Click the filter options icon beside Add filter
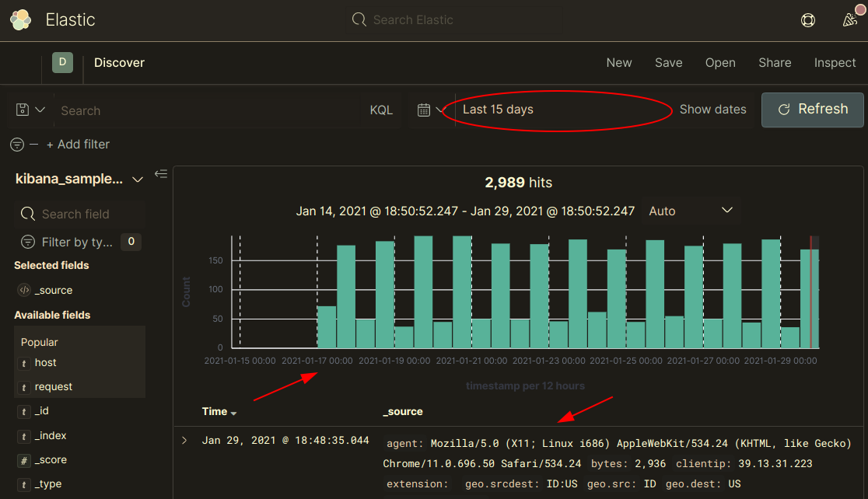Image resolution: width=868 pixels, height=499 pixels. tap(17, 145)
